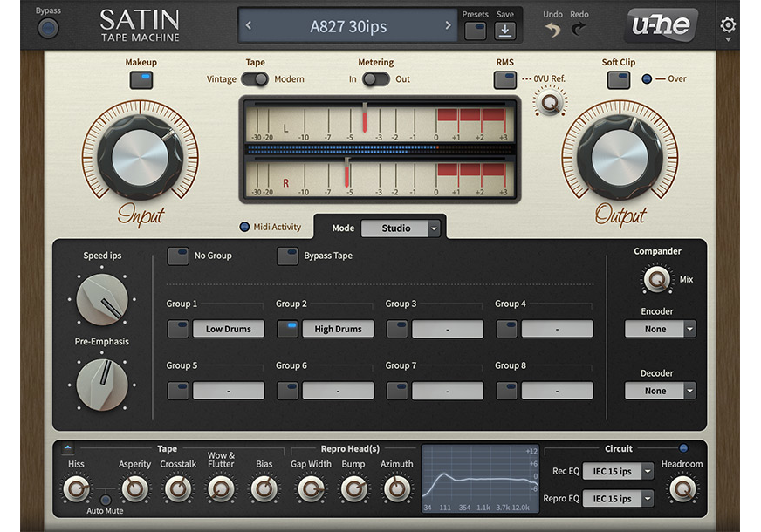This screenshot has width=761, height=532.
Task: Flip the Metering In/Out switch
Action: [376, 79]
